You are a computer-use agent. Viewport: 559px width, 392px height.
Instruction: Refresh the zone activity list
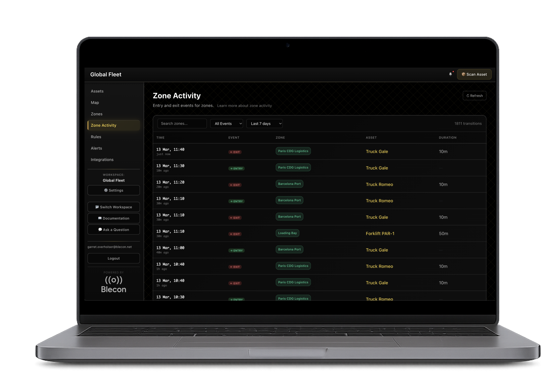(475, 96)
